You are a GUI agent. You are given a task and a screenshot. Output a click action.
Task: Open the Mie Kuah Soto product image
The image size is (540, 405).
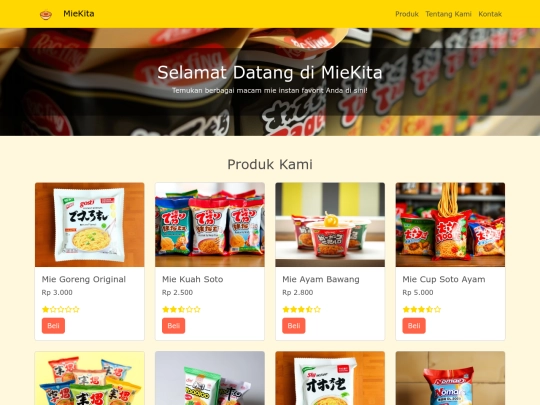click(x=210, y=225)
